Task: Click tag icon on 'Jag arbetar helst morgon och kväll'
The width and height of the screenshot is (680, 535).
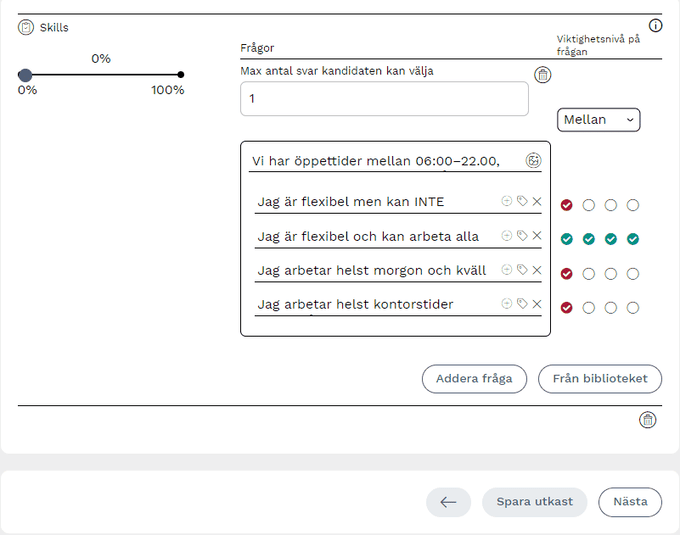Action: [x=522, y=270]
